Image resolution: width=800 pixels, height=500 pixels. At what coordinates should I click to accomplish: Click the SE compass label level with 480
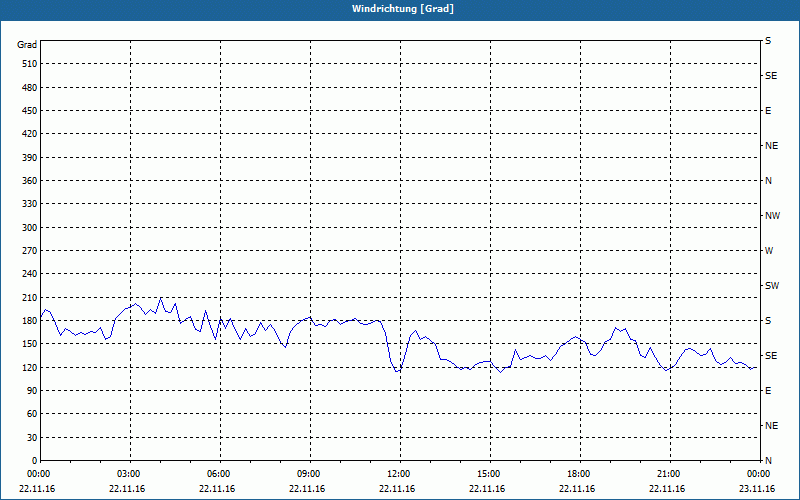click(771, 76)
